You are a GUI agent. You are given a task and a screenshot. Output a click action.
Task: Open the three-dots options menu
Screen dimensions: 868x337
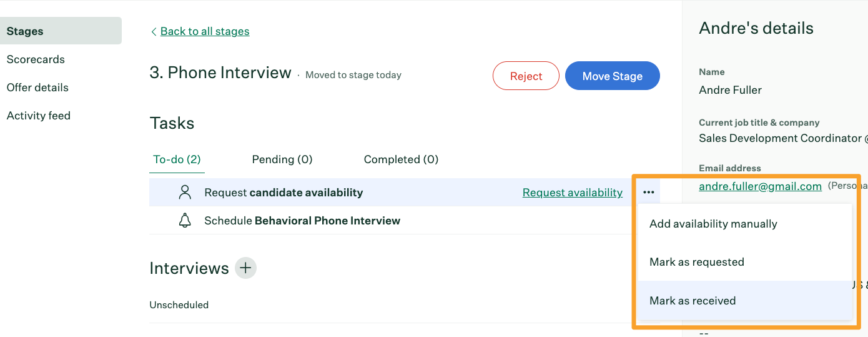point(649,193)
